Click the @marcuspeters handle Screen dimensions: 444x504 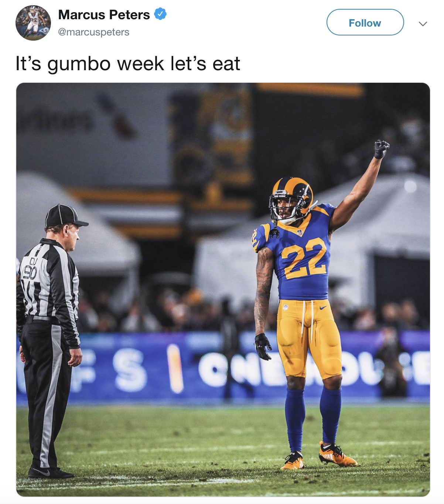pos(93,32)
